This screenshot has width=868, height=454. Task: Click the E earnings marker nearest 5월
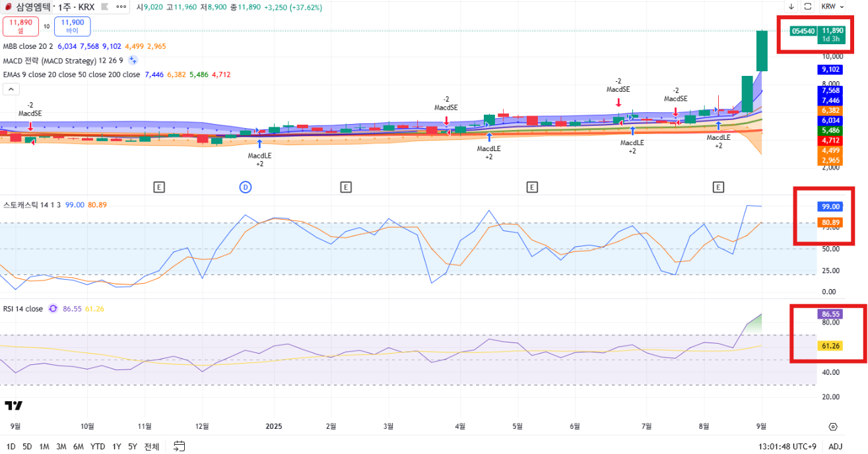(531, 187)
